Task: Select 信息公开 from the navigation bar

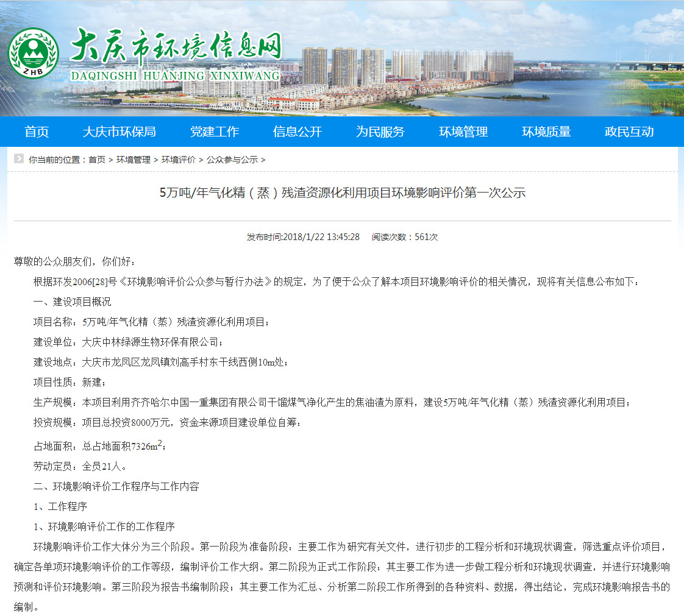Action: coord(297,132)
